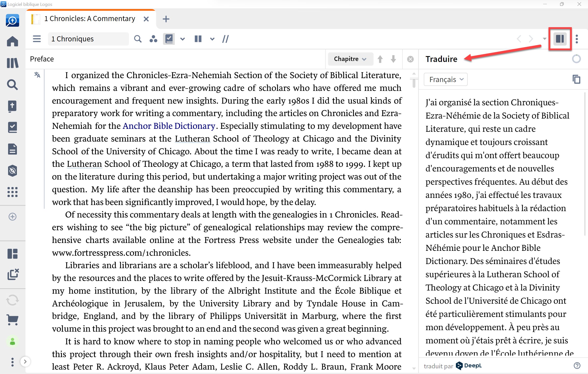Open the Library books icon

(x=13, y=63)
